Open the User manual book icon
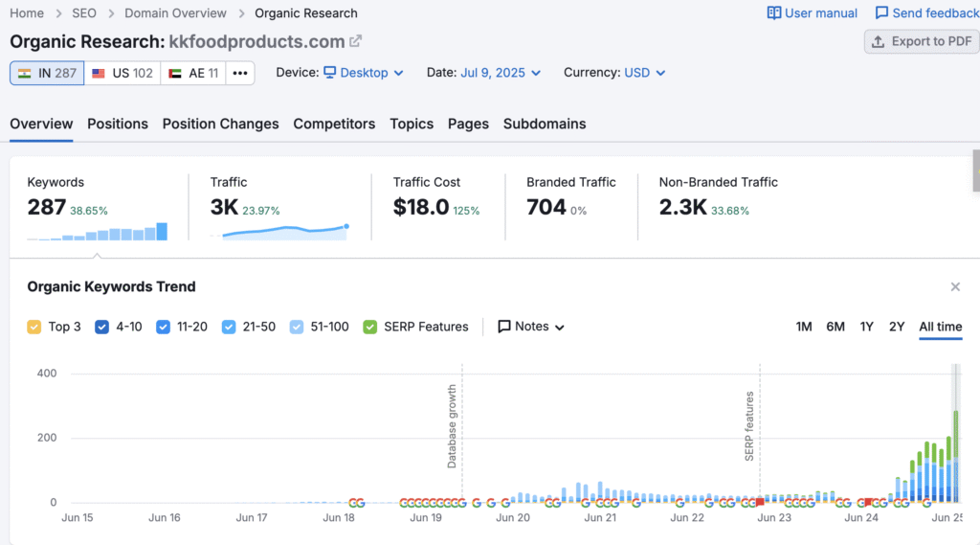 [773, 13]
